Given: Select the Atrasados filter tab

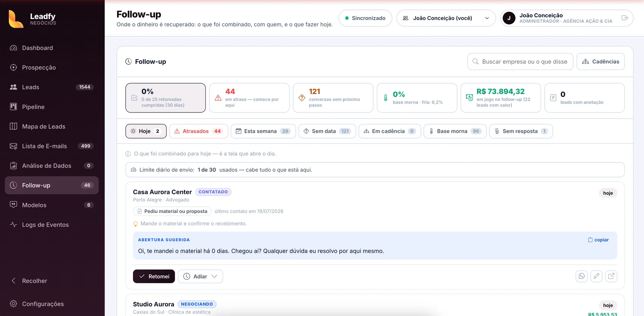Looking at the screenshot, I should (199, 131).
